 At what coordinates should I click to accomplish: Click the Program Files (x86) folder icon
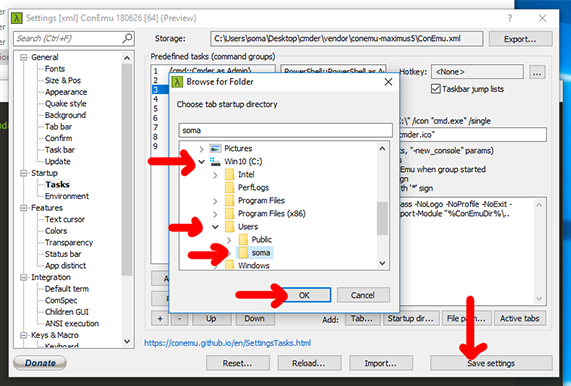(x=229, y=213)
